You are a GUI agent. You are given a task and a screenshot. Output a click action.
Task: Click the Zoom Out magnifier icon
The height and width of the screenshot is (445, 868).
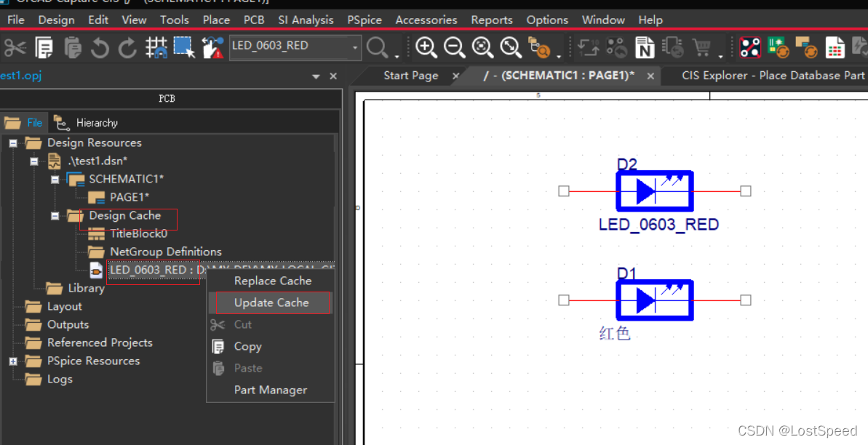coord(454,48)
